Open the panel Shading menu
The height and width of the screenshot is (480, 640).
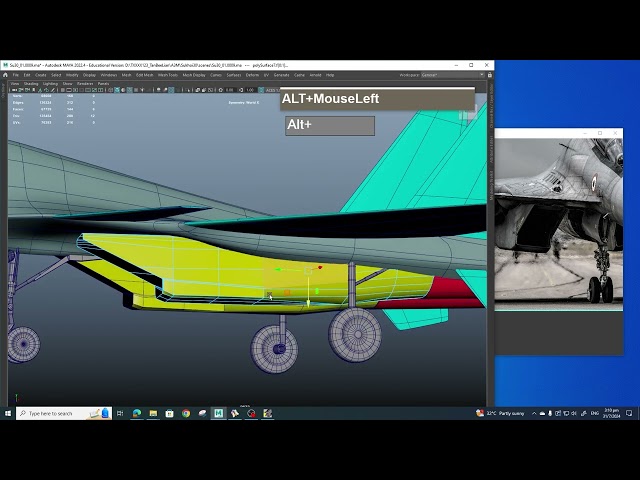coord(31,83)
